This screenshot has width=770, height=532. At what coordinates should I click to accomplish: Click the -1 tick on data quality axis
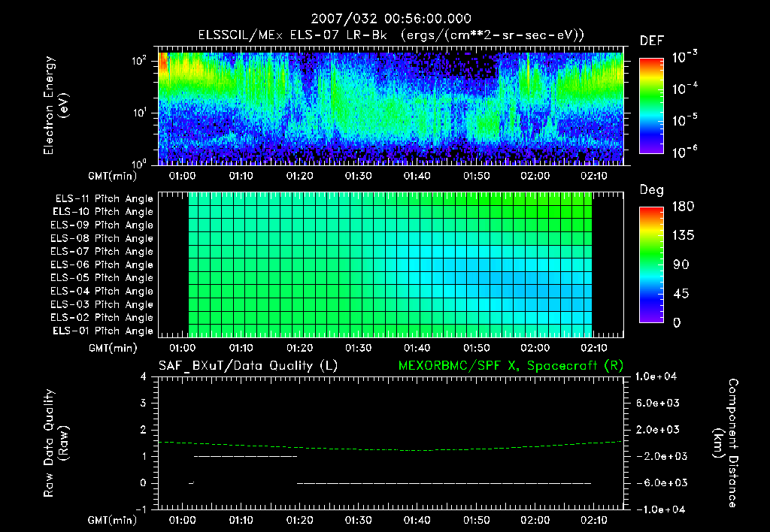click(141, 509)
